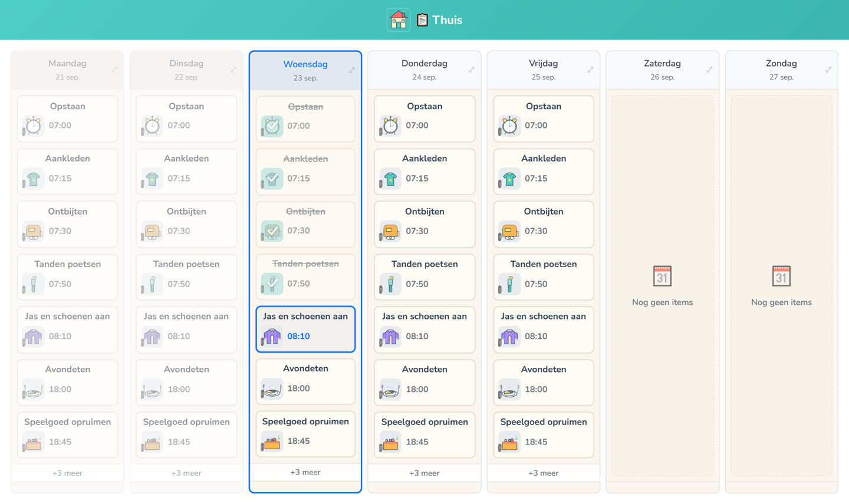Click the toothbrush icon on Vrijdag's Tanden poetsen
This screenshot has width=849, height=504.
tap(509, 284)
